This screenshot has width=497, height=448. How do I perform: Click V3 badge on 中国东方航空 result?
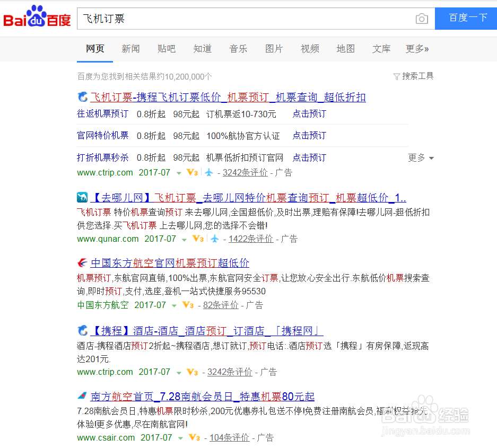tap(188, 305)
